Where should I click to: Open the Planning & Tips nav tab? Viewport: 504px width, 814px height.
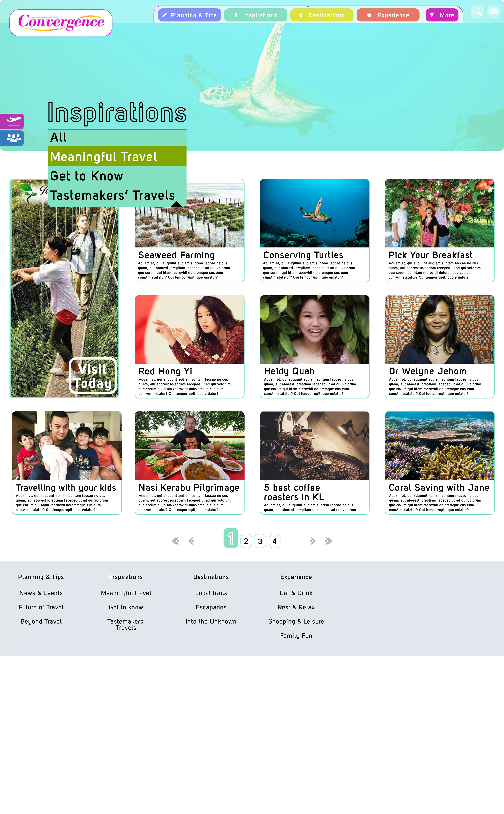pyautogui.click(x=189, y=15)
